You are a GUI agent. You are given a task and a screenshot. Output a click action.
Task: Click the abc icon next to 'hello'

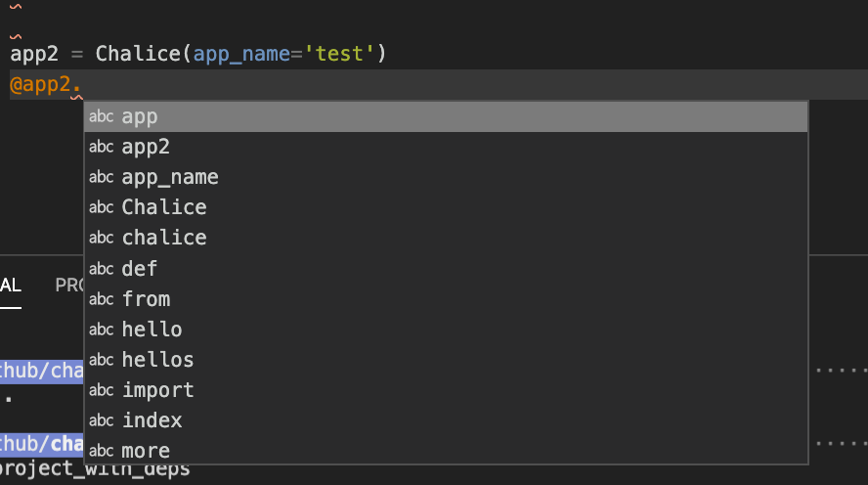[102, 330]
